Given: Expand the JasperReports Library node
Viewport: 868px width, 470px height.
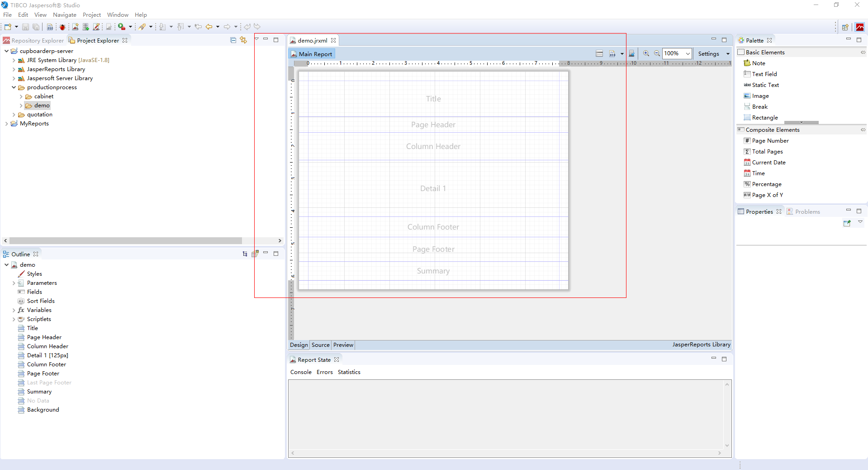Looking at the screenshot, I should point(14,69).
